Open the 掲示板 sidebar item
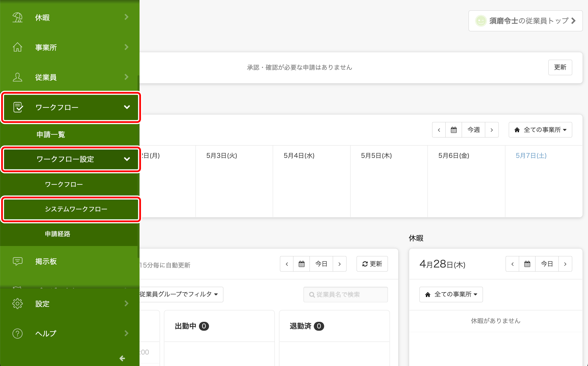The height and width of the screenshot is (366, 588). [70, 261]
